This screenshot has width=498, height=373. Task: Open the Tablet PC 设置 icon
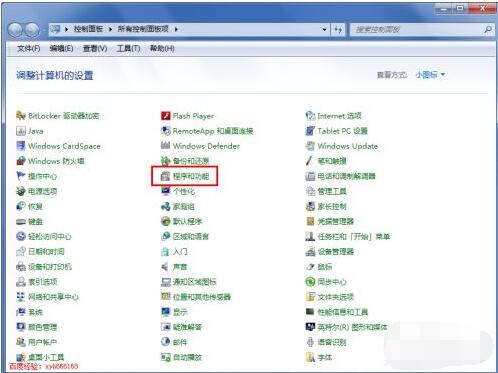310,131
